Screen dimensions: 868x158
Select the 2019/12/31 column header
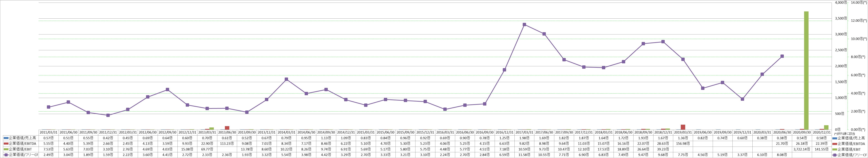742,132
